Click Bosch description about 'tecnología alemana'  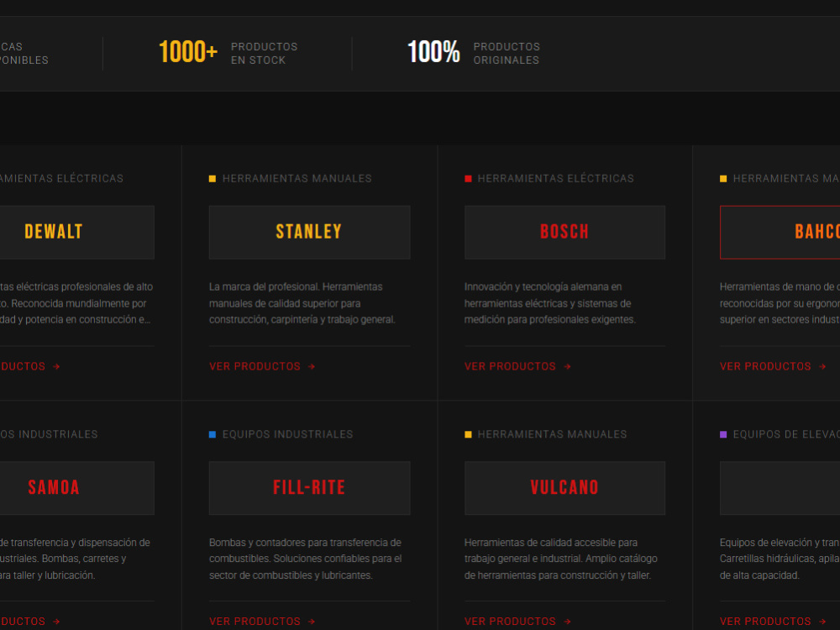click(x=550, y=303)
